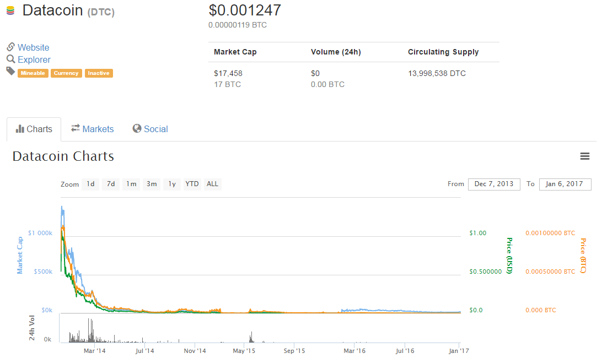
Task: Open the chart hamburger menu icon
Action: tap(585, 156)
